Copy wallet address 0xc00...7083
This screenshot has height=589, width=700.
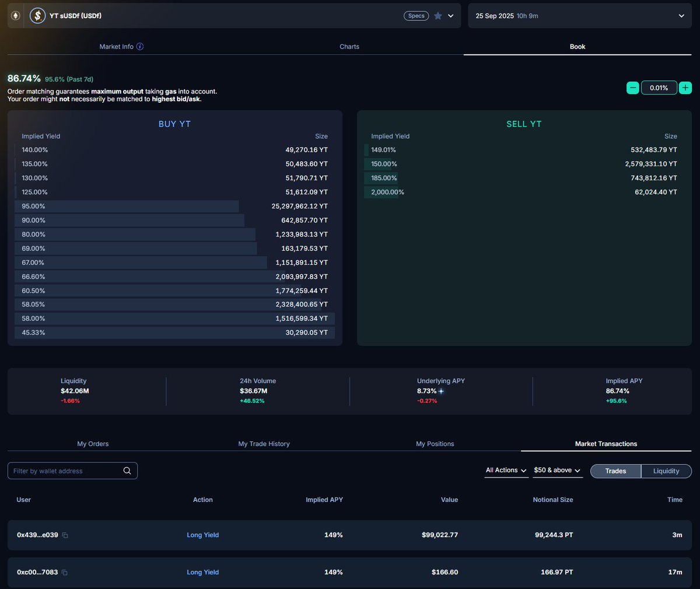tap(65, 573)
